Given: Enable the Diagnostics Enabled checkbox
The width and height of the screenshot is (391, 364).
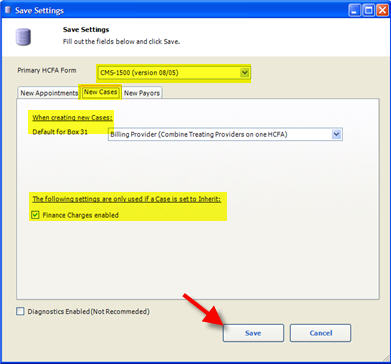Looking at the screenshot, I should [x=20, y=311].
